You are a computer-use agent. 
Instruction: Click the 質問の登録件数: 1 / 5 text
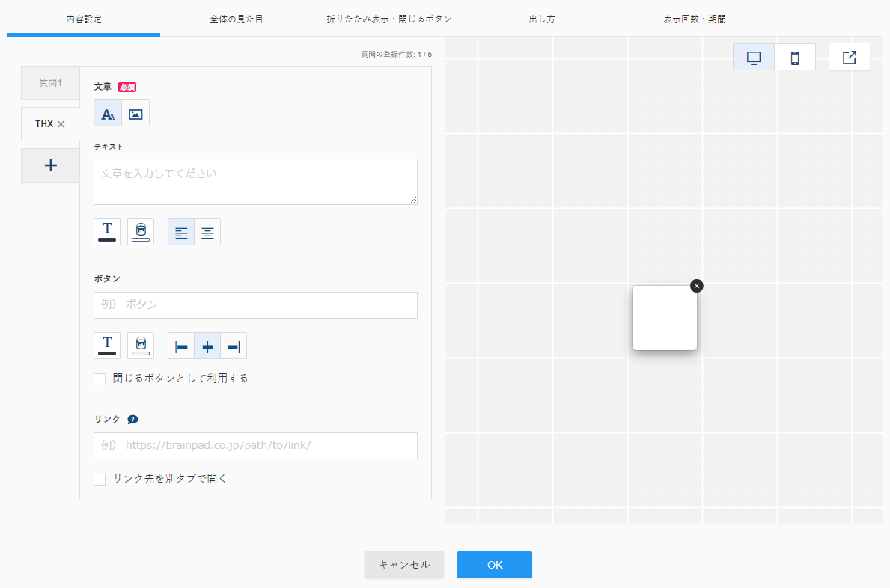396,55
